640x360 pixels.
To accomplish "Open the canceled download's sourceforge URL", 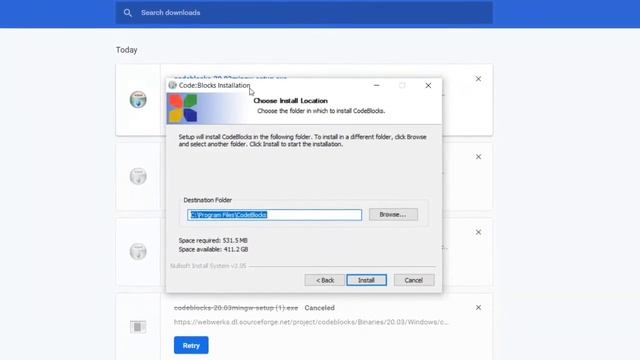I will click(x=311, y=322).
